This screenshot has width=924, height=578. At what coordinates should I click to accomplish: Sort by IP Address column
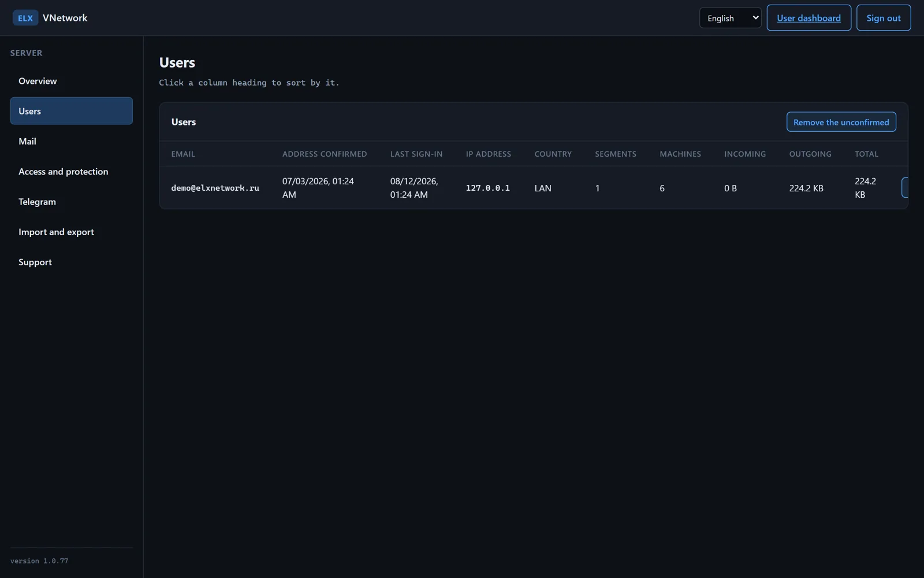(488, 154)
